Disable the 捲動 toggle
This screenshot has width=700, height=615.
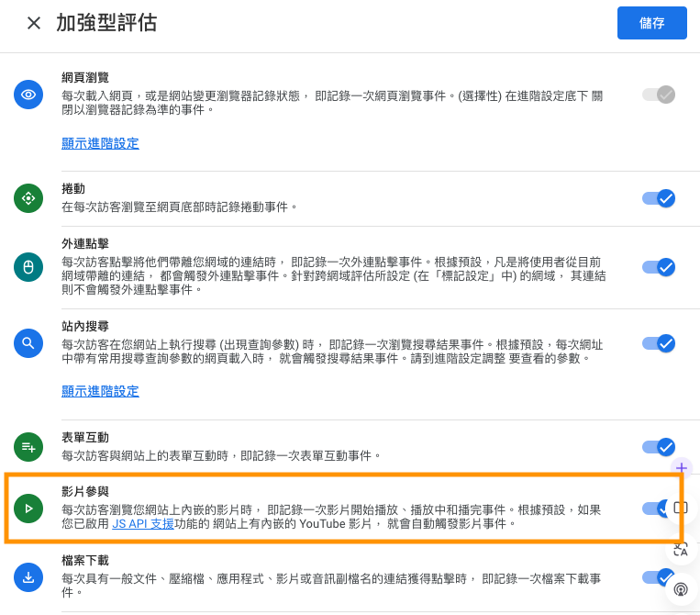click(659, 198)
